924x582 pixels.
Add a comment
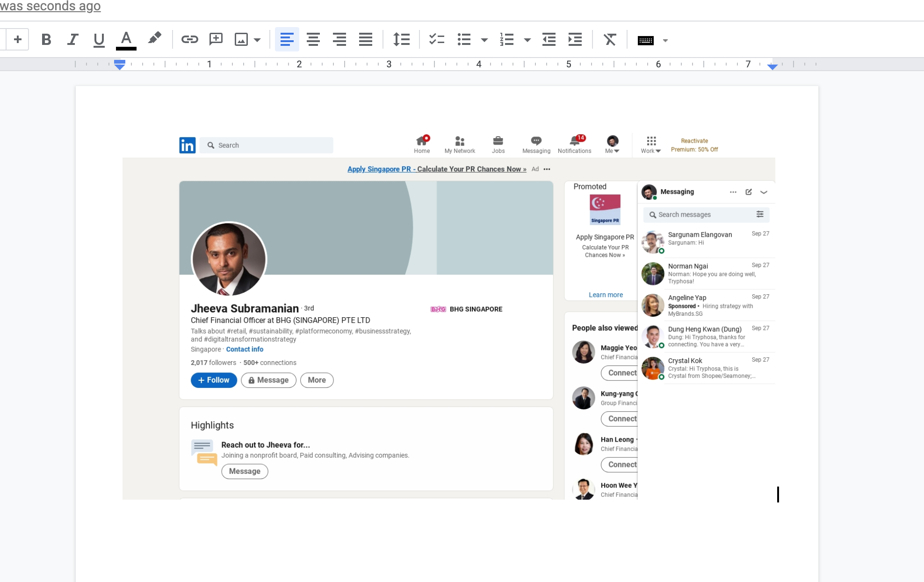pyautogui.click(x=216, y=40)
